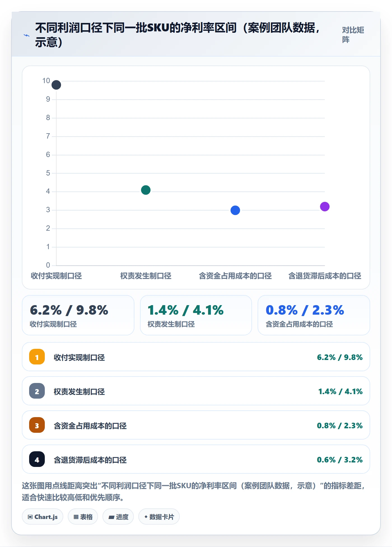Viewport: 392px width, 547px height.
Task: Click the 进度 tag
Action: [x=118, y=517]
